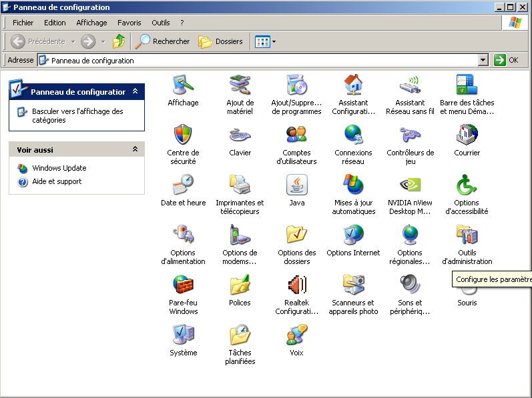
Task: Click the Adresse input field
Action: tap(258, 60)
